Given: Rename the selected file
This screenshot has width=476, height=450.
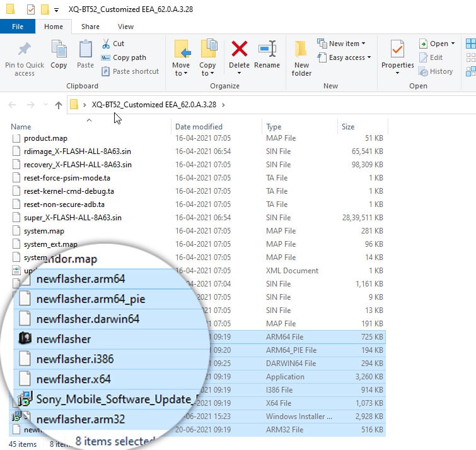Looking at the screenshot, I should (x=267, y=55).
